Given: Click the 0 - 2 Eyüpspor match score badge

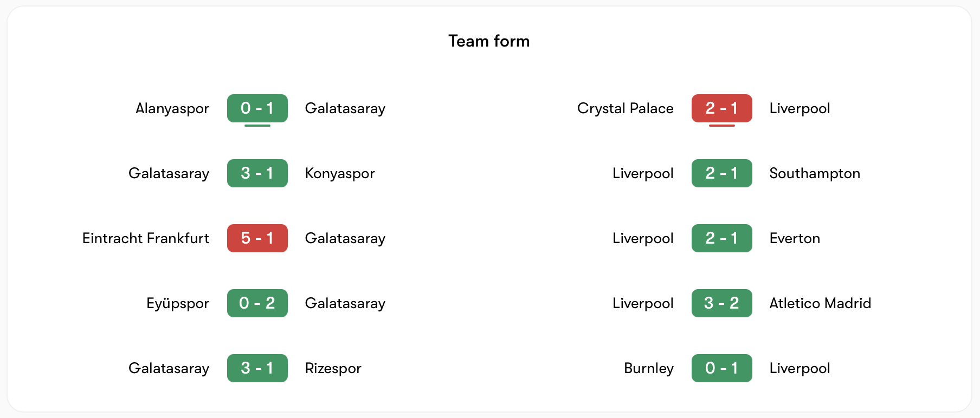Looking at the screenshot, I should pos(257,303).
